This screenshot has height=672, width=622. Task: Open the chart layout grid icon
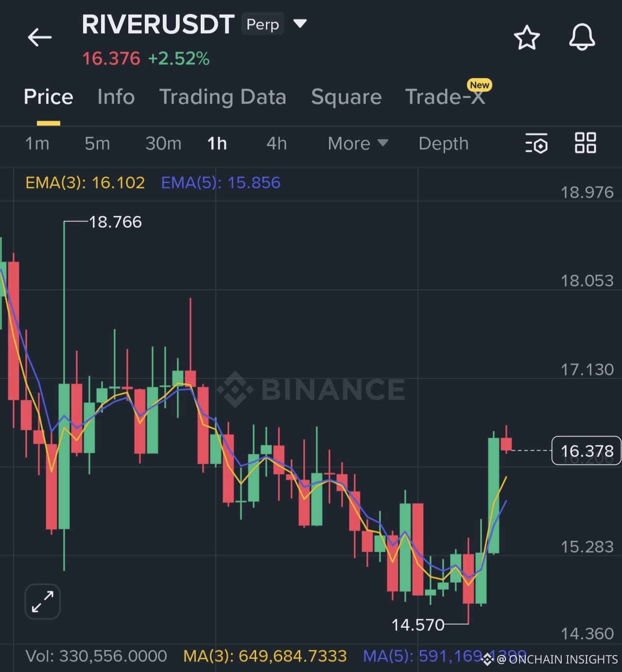pyautogui.click(x=585, y=144)
